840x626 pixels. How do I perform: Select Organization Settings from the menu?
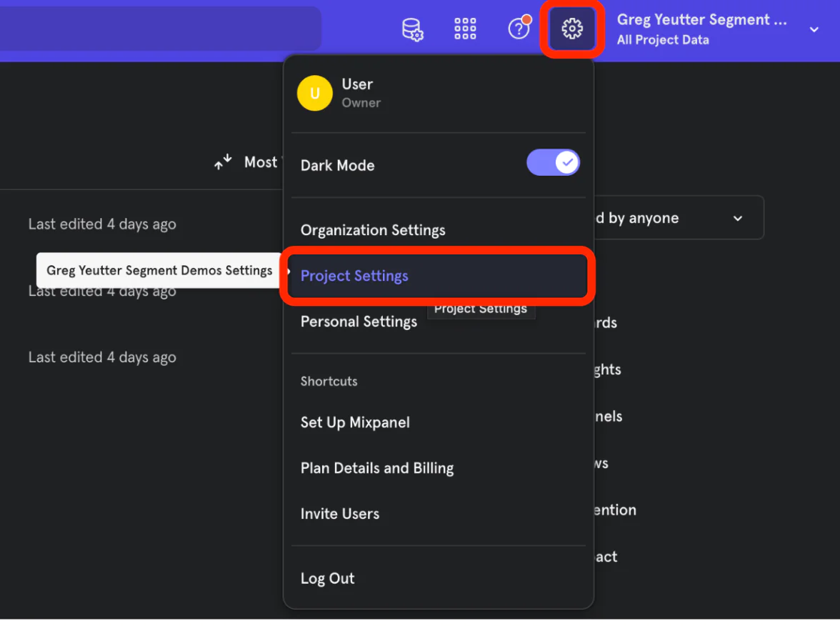point(373,230)
